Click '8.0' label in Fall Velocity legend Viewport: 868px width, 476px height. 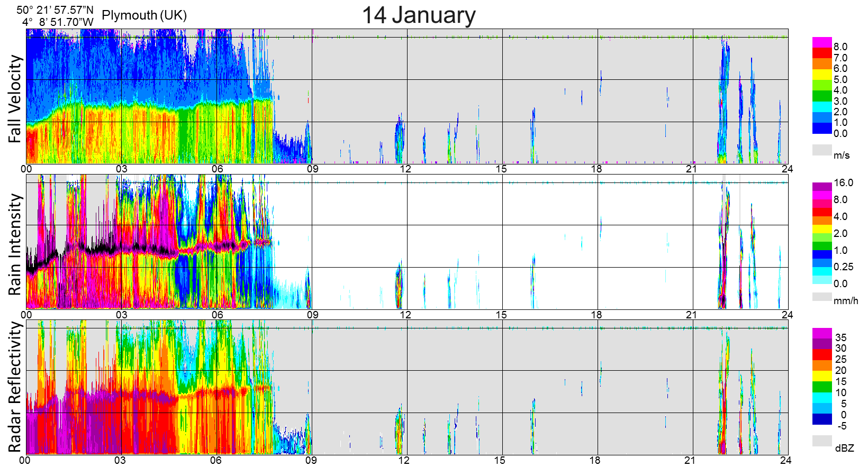tap(840, 47)
